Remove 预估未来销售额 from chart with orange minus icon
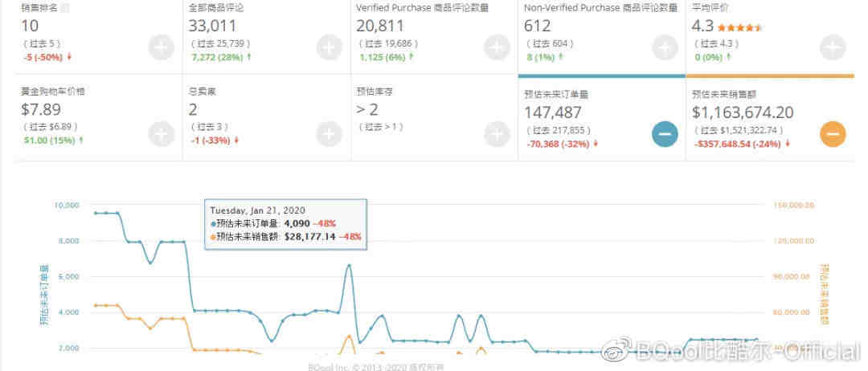868x371 pixels. tap(833, 134)
